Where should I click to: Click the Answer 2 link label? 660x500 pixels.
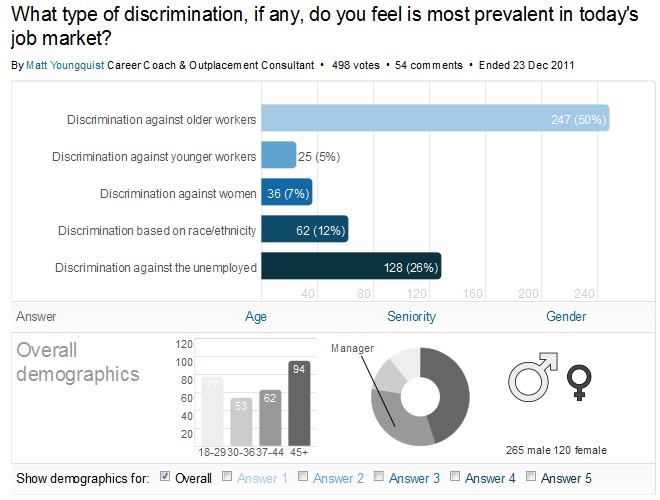338,478
